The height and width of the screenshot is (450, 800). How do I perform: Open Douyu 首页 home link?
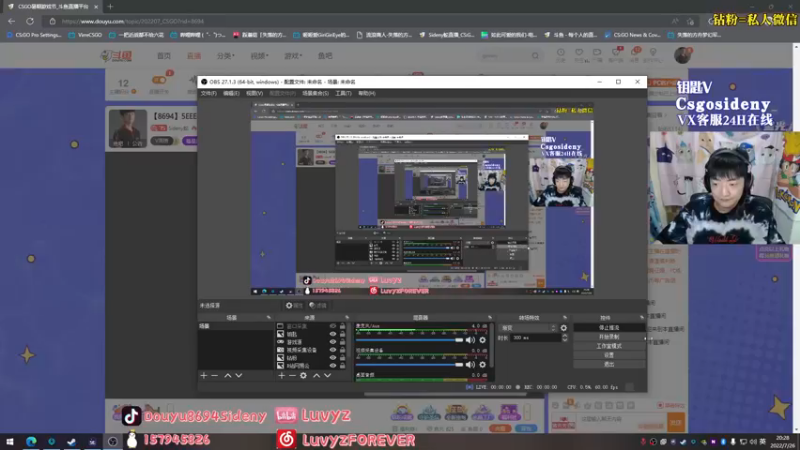(164, 56)
